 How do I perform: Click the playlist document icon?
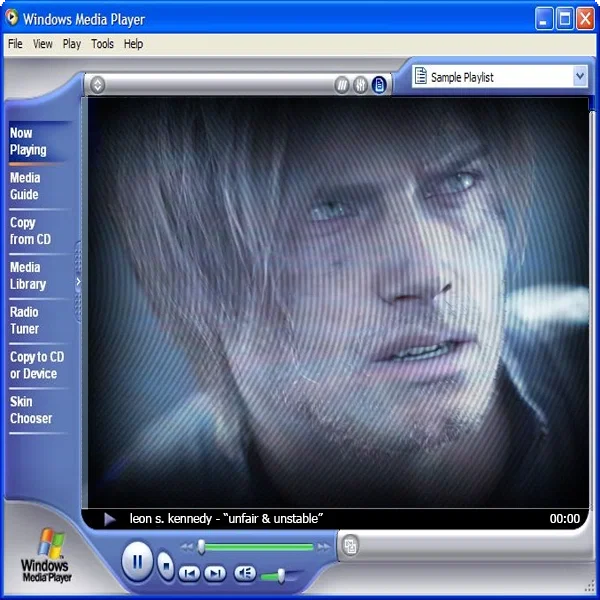pos(421,75)
